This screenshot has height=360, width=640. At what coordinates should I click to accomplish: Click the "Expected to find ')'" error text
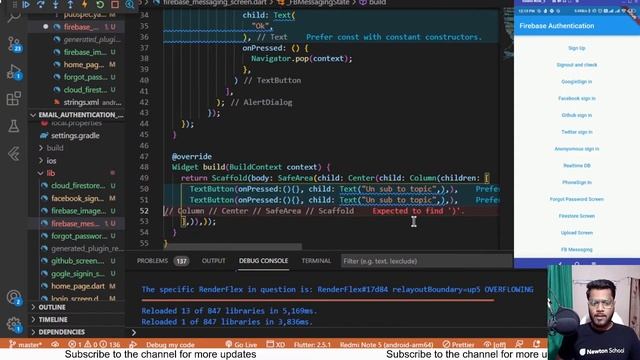[x=418, y=211]
